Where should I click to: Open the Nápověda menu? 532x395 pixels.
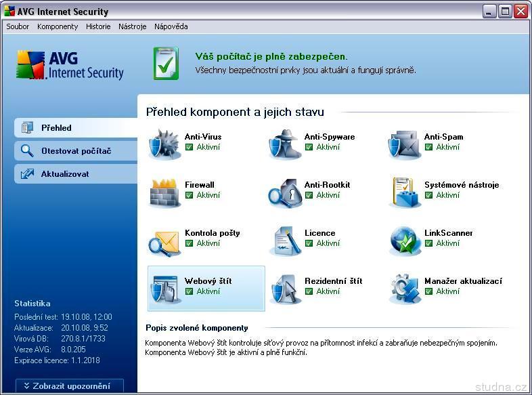click(171, 26)
